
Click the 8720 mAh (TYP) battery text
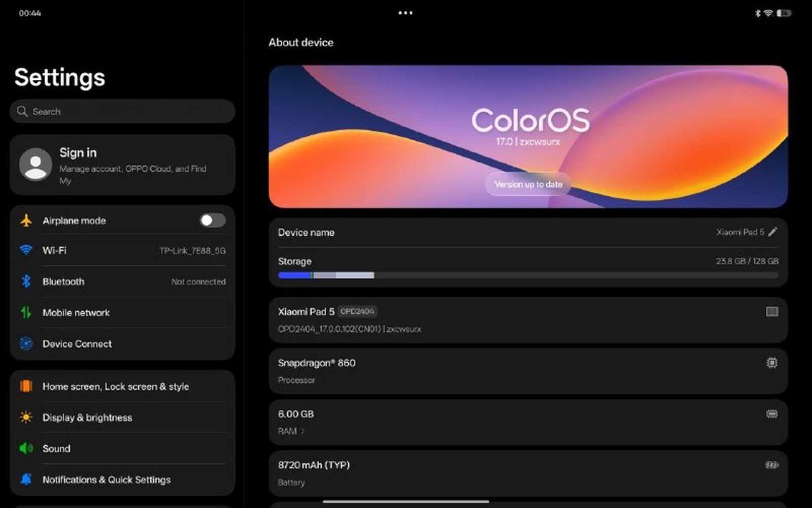[314, 465]
